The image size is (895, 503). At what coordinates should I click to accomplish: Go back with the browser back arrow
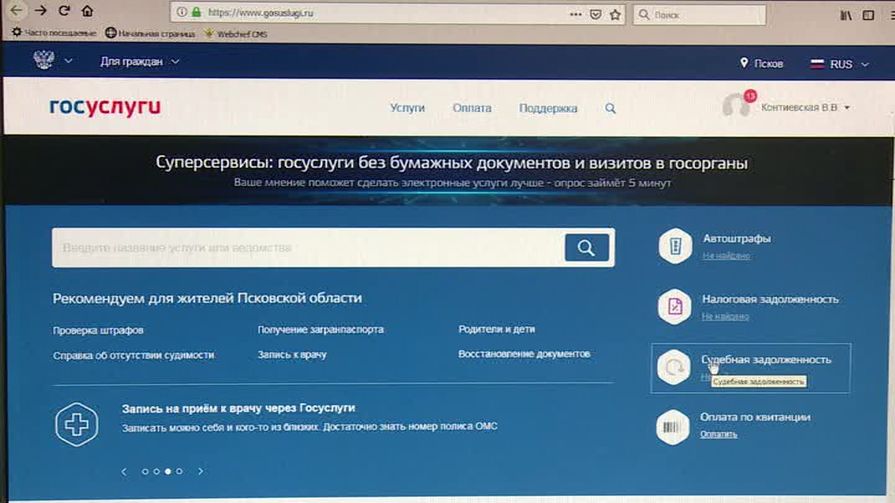17,10
